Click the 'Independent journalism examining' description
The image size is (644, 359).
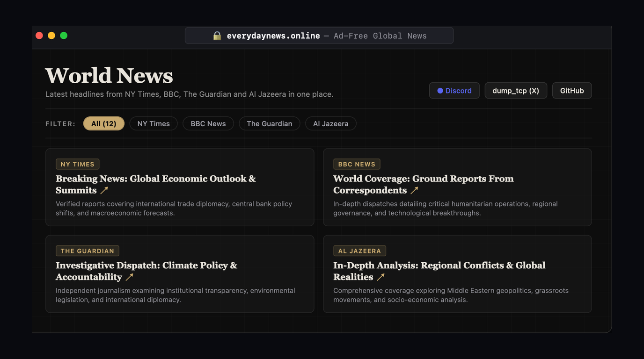tap(176, 295)
